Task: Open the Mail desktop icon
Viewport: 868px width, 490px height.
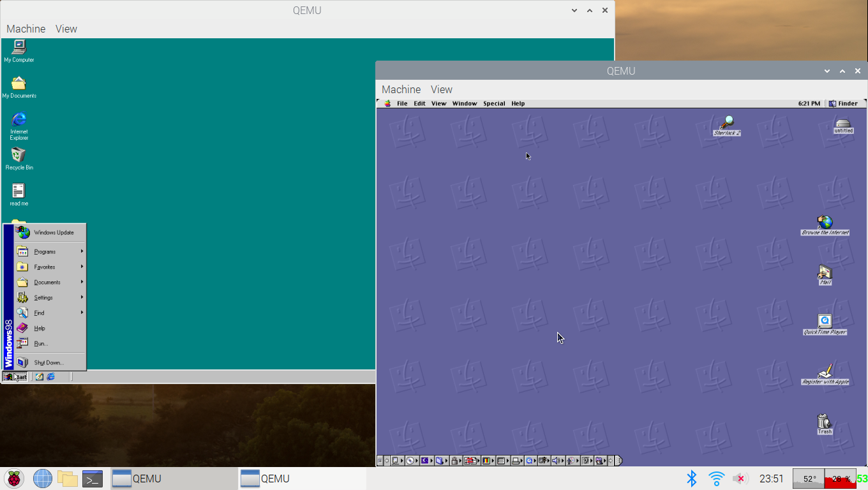Action: pyautogui.click(x=825, y=275)
